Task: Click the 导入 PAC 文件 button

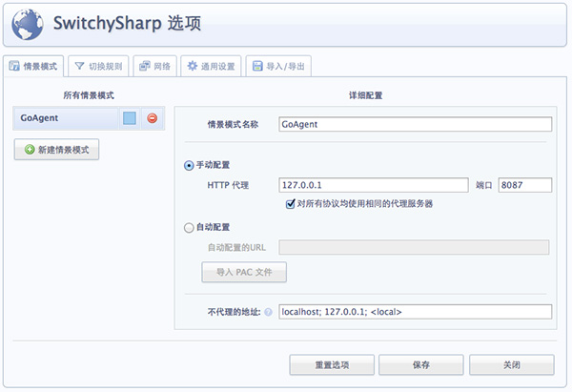Action: tap(244, 272)
